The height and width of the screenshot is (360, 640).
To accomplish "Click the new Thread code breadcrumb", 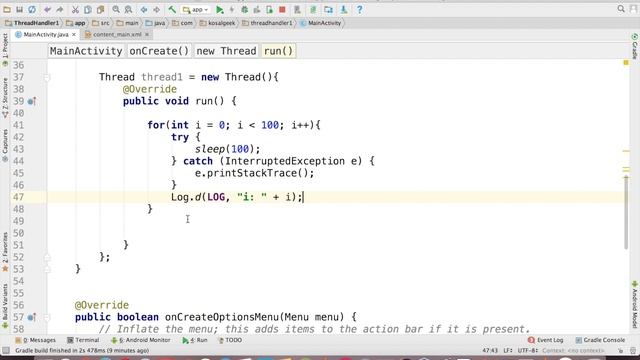I will (227, 51).
